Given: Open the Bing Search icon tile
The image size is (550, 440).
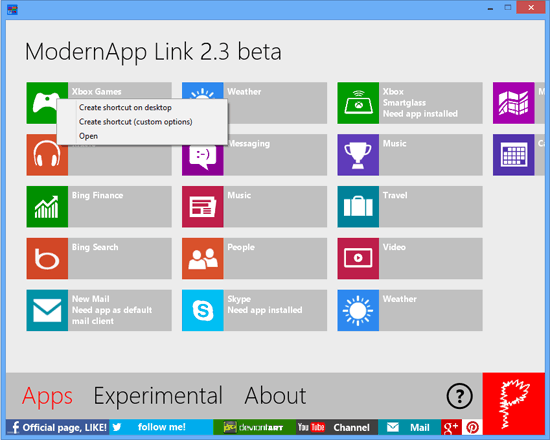Looking at the screenshot, I should click(x=47, y=259).
